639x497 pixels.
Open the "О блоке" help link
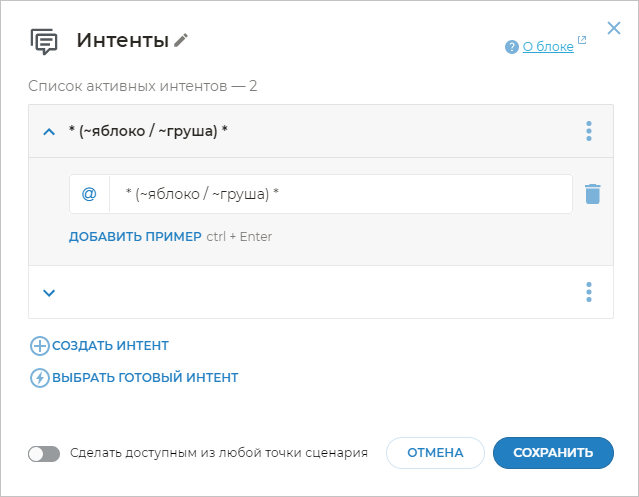[549, 46]
